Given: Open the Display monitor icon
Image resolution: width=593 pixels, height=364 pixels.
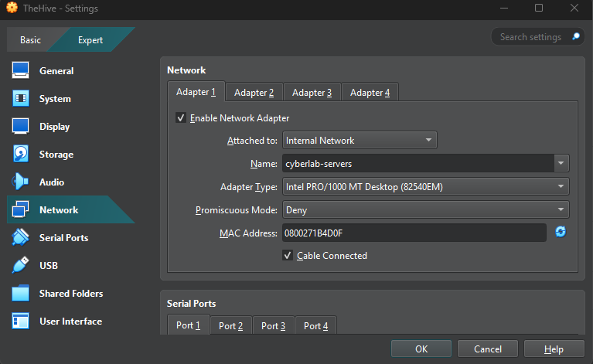Looking at the screenshot, I should tap(21, 127).
